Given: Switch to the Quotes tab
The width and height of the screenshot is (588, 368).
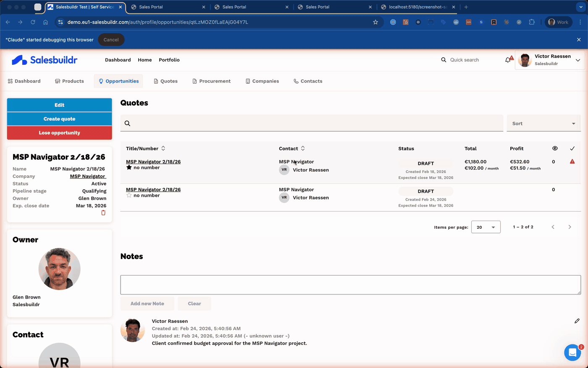Looking at the screenshot, I should click(165, 81).
